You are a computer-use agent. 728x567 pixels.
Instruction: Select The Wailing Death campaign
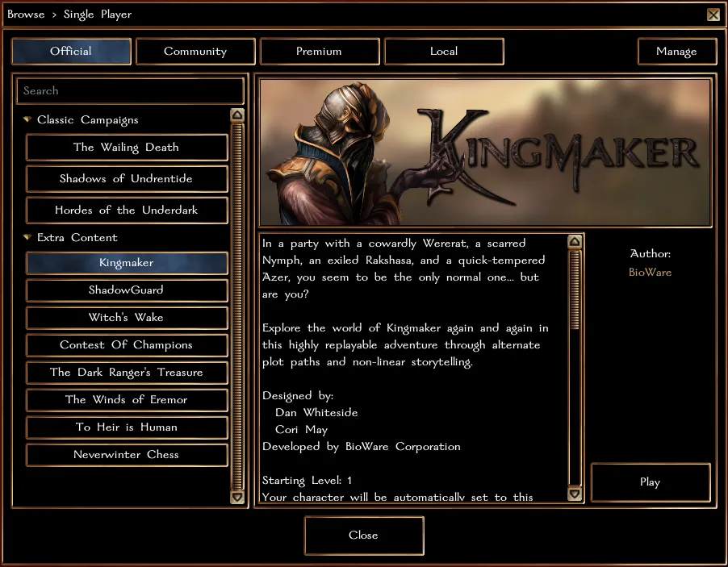click(127, 148)
